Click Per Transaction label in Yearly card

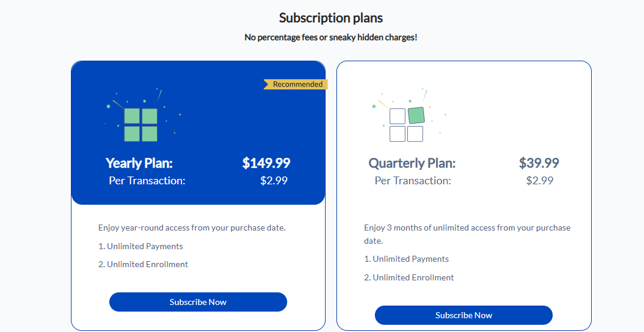click(x=147, y=181)
